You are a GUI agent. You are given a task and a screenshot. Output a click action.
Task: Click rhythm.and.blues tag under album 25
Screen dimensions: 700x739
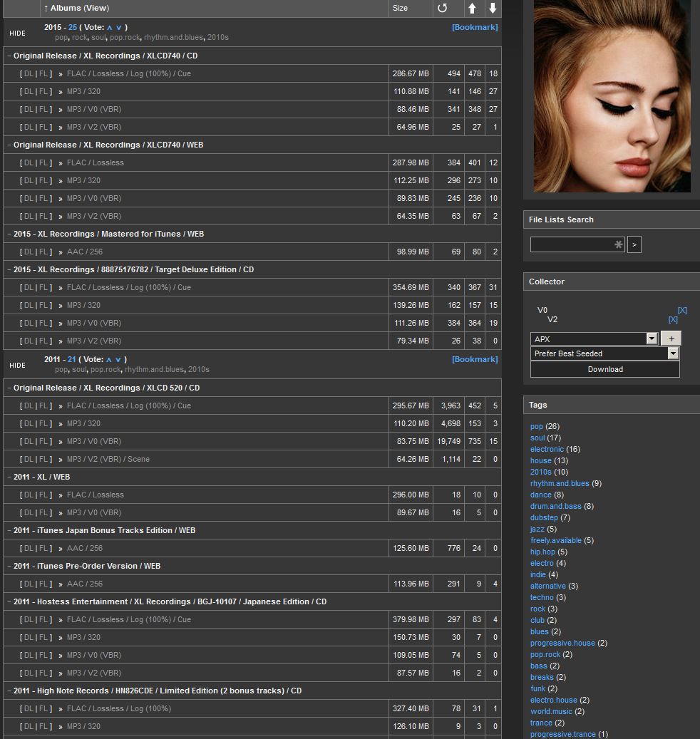pos(173,37)
